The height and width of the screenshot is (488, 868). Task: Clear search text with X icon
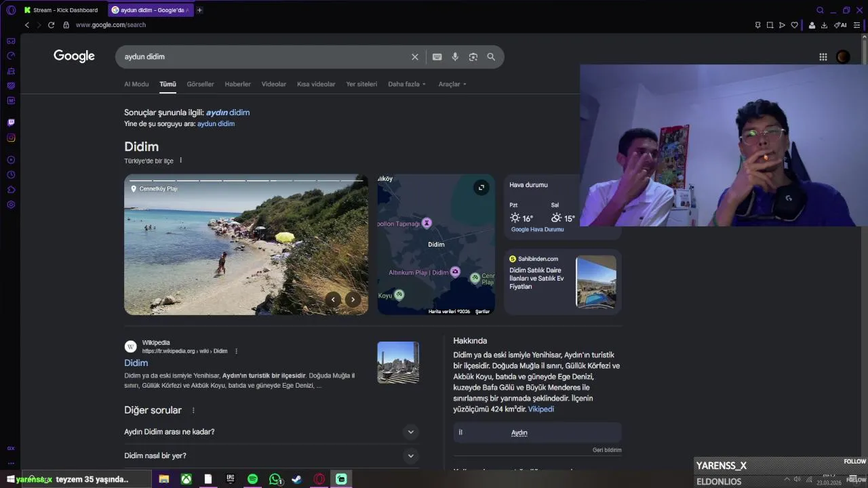[x=415, y=57]
